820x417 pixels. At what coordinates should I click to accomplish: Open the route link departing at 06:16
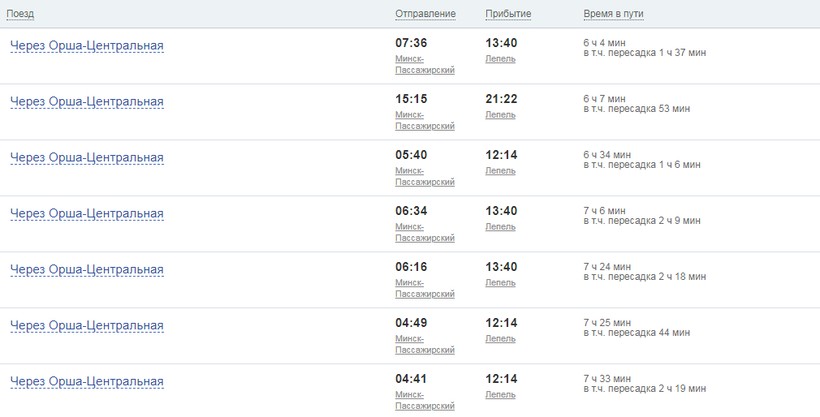pyautogui.click(x=86, y=270)
